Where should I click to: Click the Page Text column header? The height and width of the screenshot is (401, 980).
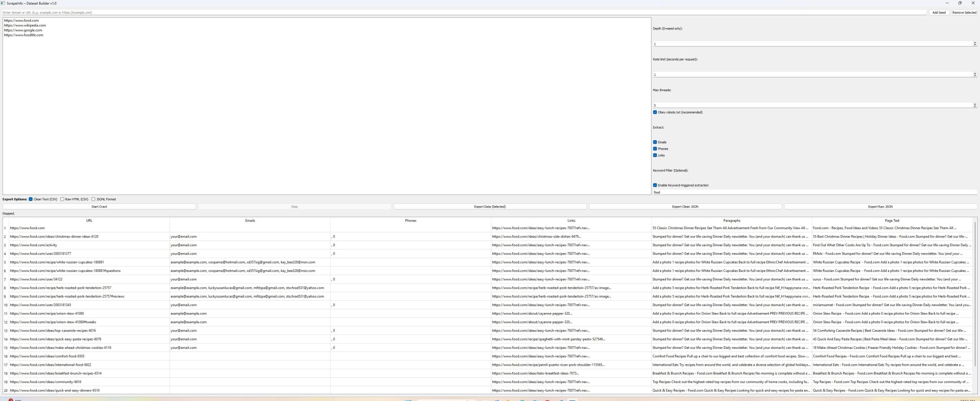point(892,221)
